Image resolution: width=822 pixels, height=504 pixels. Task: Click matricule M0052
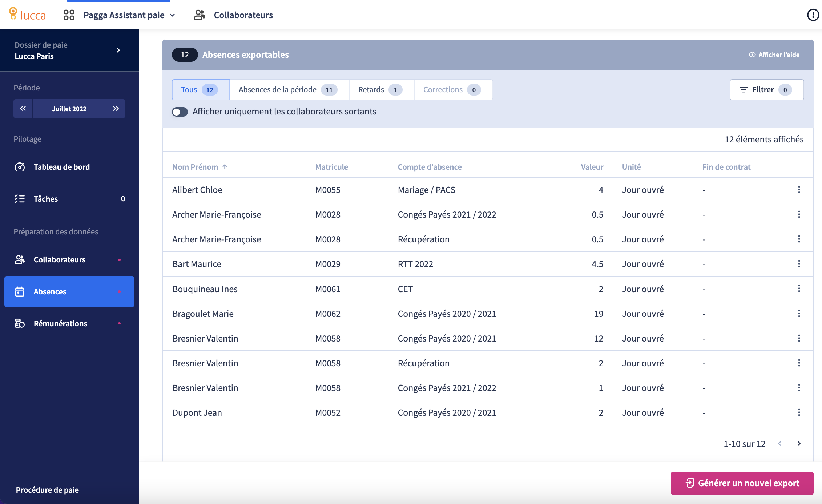click(x=328, y=413)
